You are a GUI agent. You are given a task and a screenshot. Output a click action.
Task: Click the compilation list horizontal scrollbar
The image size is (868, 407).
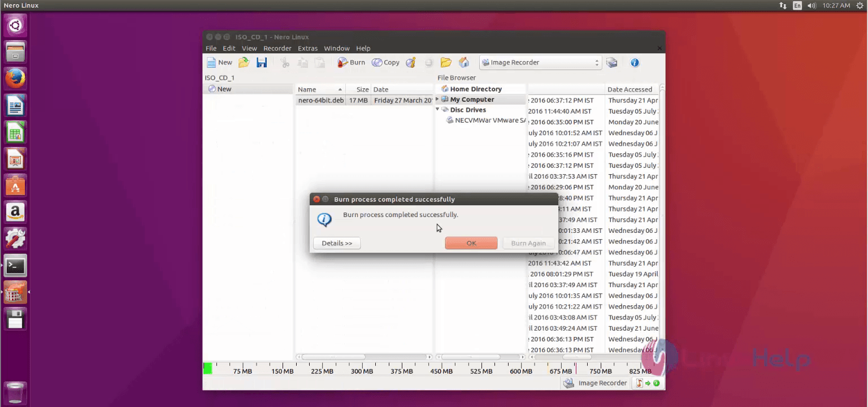point(333,357)
